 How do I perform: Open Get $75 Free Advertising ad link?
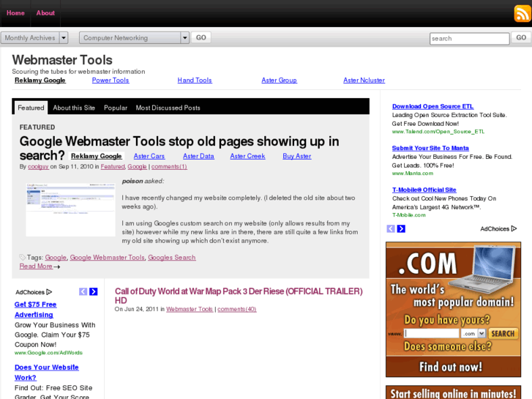pos(35,310)
